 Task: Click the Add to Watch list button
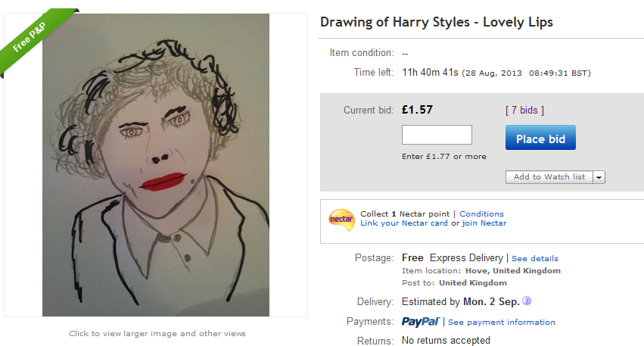549,177
